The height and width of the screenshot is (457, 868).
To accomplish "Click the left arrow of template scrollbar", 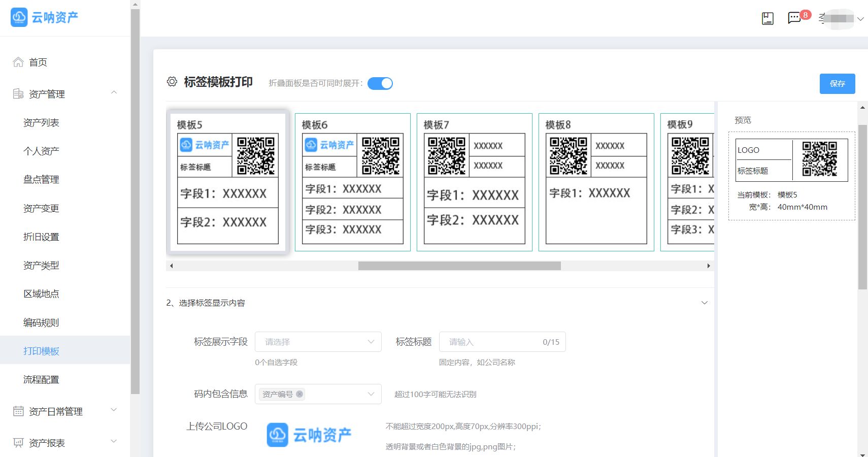I will 172,266.
